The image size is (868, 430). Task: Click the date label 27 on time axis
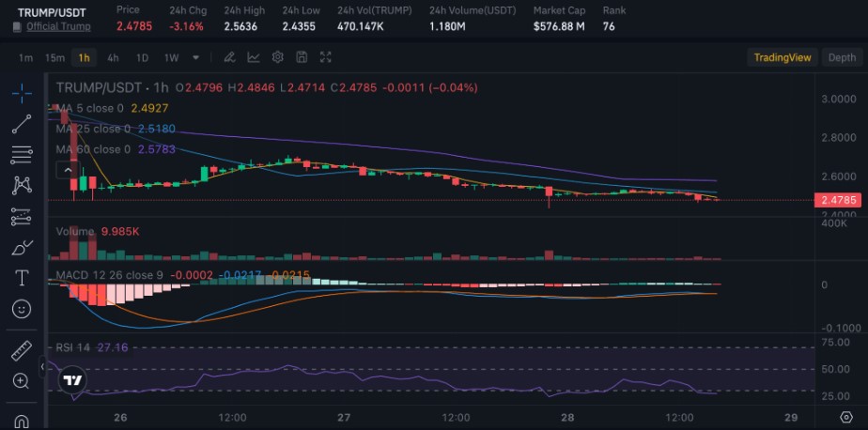345,417
